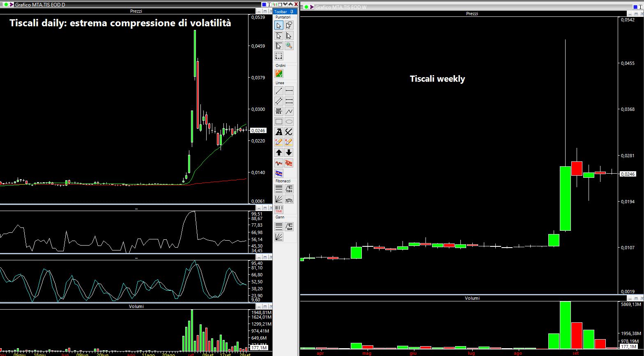Close the daily stochastic indicator sub-panel
Screen dimensions: 644x356
click(271, 257)
